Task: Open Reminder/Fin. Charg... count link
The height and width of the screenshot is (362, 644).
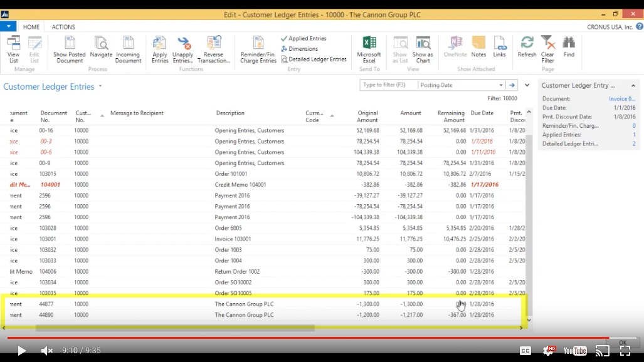Action: pyautogui.click(x=634, y=126)
